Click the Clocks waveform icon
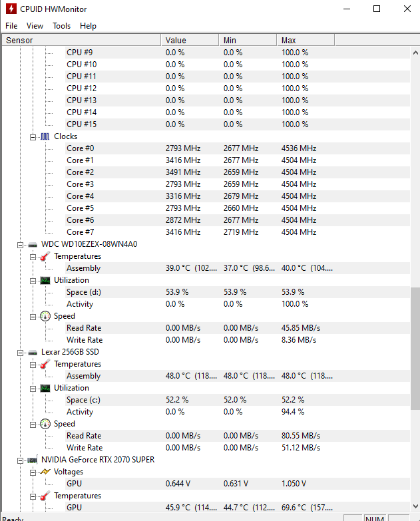The image size is (420, 521). tap(45, 136)
